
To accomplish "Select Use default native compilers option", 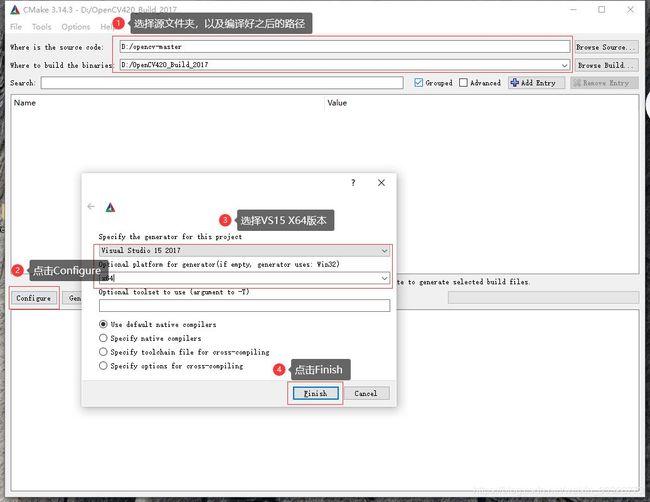I will 103,324.
